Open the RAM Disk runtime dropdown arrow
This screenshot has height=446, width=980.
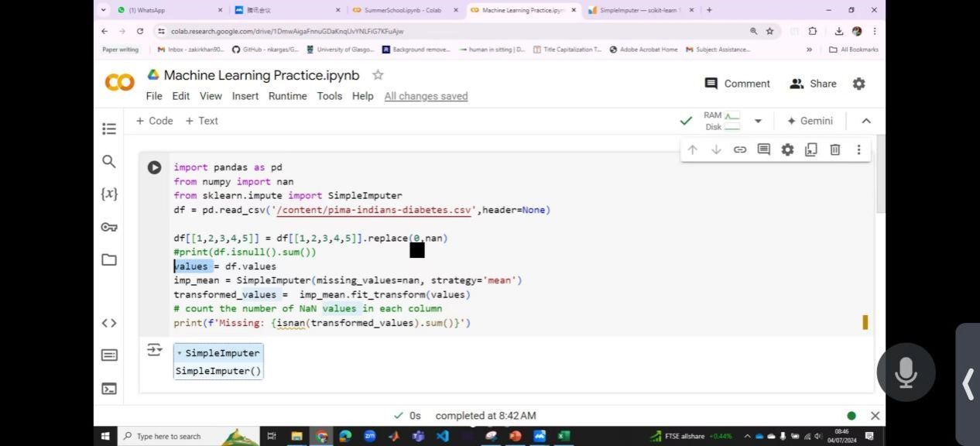tap(758, 121)
